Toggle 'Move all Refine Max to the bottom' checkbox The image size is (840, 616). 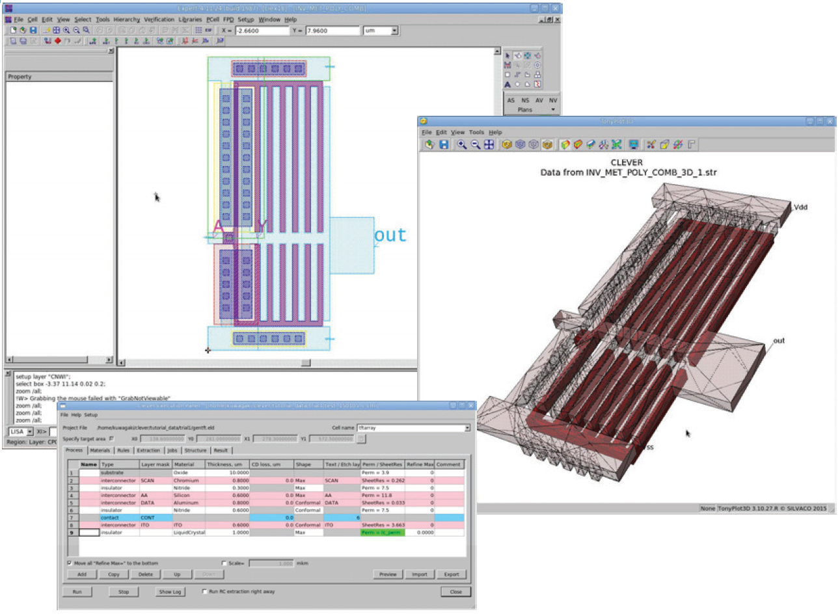pos(70,563)
